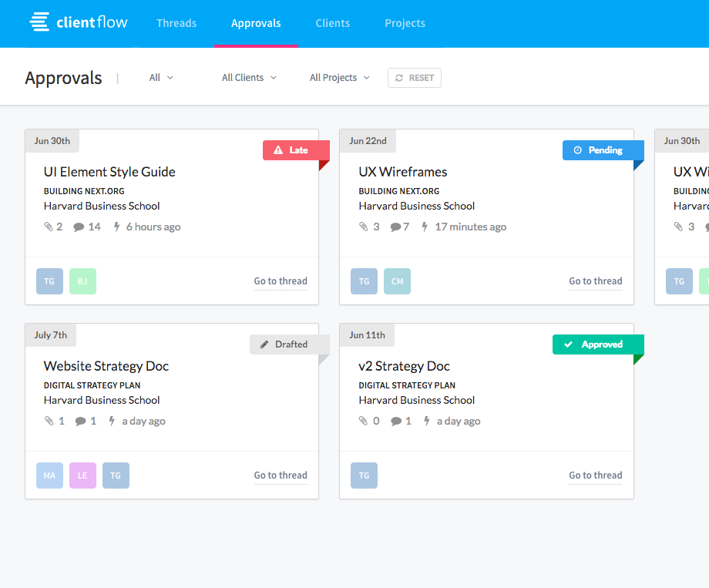This screenshot has height=588, width=709.
Task: Follow Go to thread link on UX Wireframes
Action: tap(595, 281)
